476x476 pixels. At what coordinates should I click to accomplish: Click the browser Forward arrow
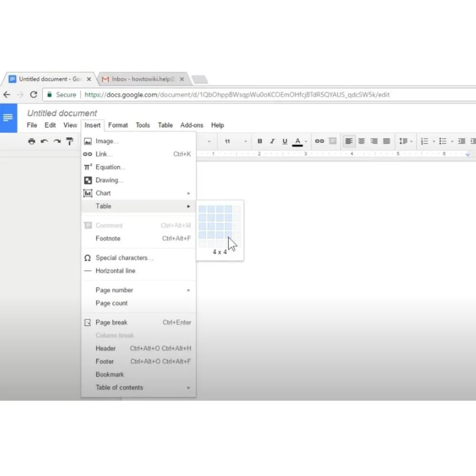pos(20,95)
